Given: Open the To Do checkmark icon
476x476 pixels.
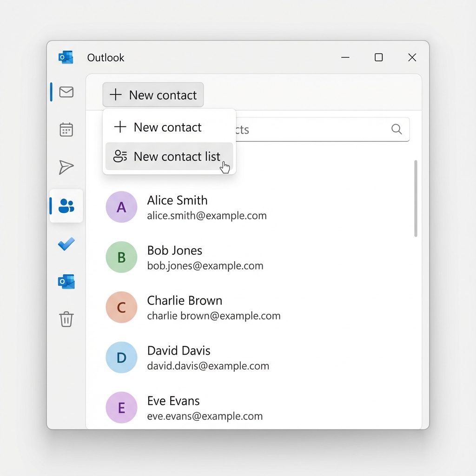Looking at the screenshot, I should (66, 244).
